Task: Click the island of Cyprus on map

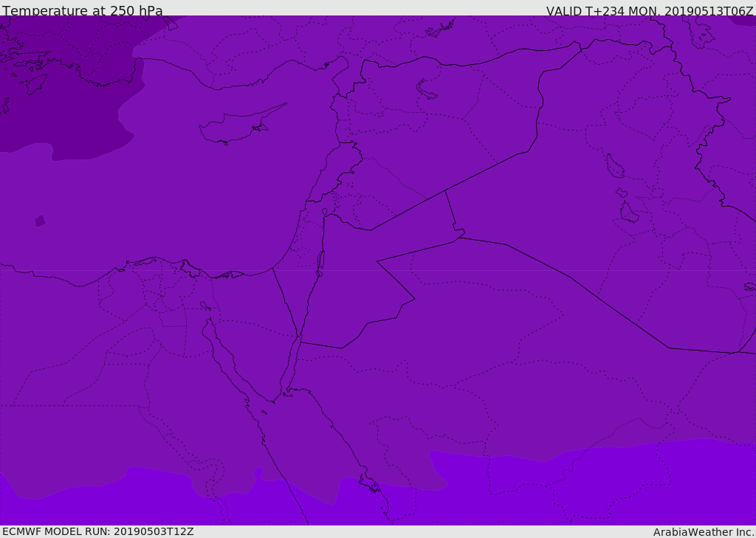Action: tap(241, 125)
